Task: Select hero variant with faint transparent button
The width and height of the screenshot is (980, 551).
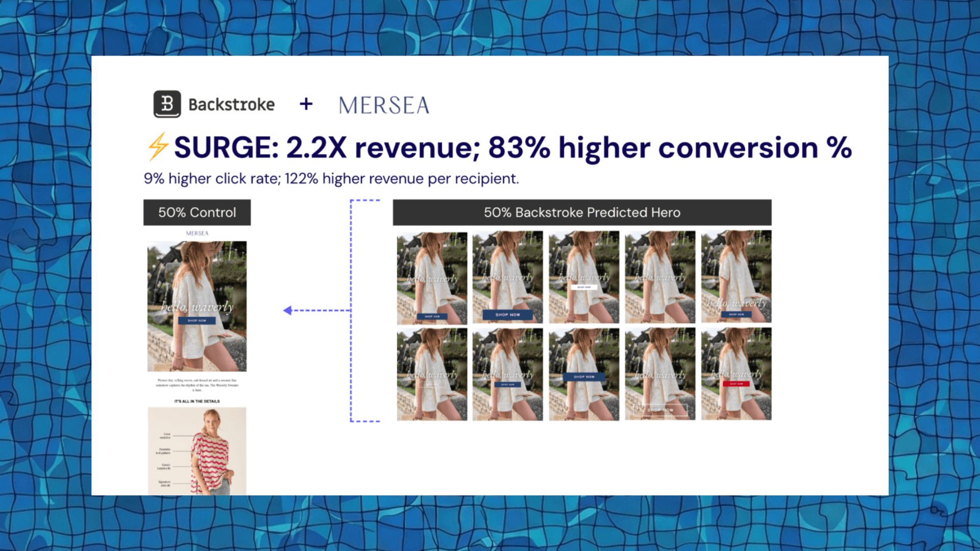Action: (x=432, y=374)
